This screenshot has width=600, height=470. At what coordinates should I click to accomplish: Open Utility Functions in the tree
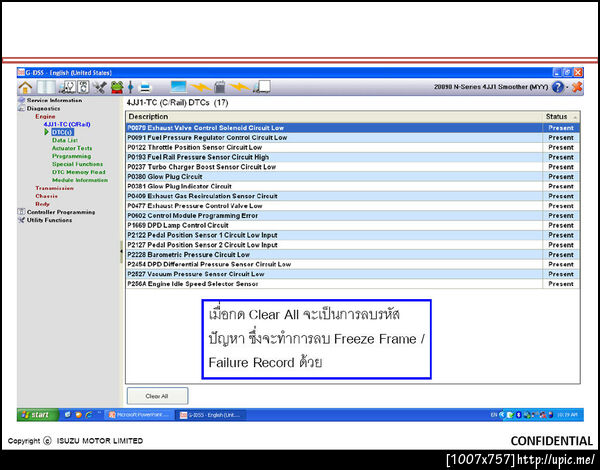(49, 220)
